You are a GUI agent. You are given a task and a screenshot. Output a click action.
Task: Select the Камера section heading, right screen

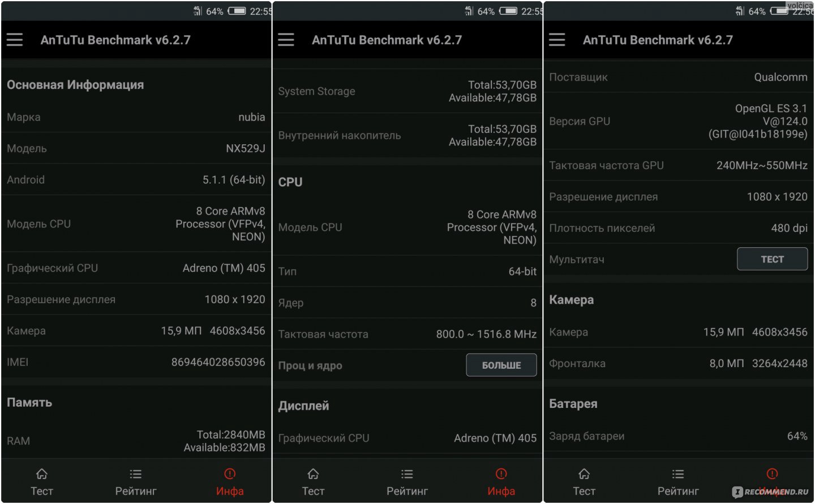point(572,300)
